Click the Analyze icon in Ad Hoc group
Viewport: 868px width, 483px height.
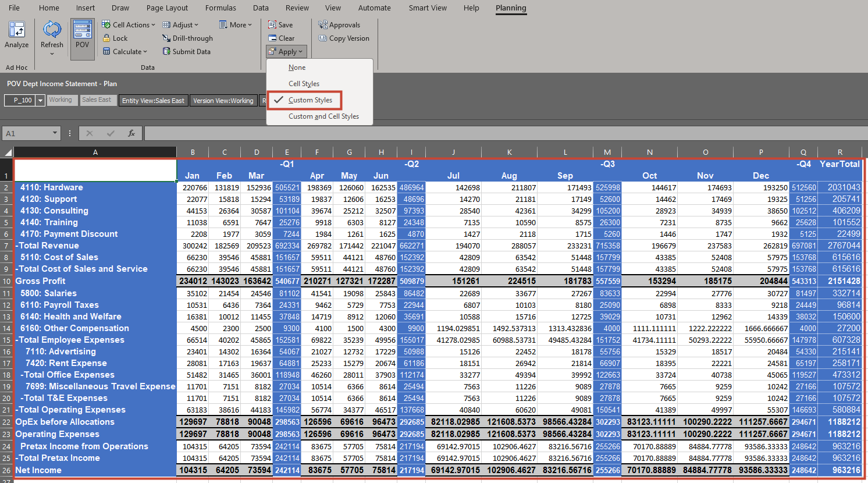click(x=16, y=30)
